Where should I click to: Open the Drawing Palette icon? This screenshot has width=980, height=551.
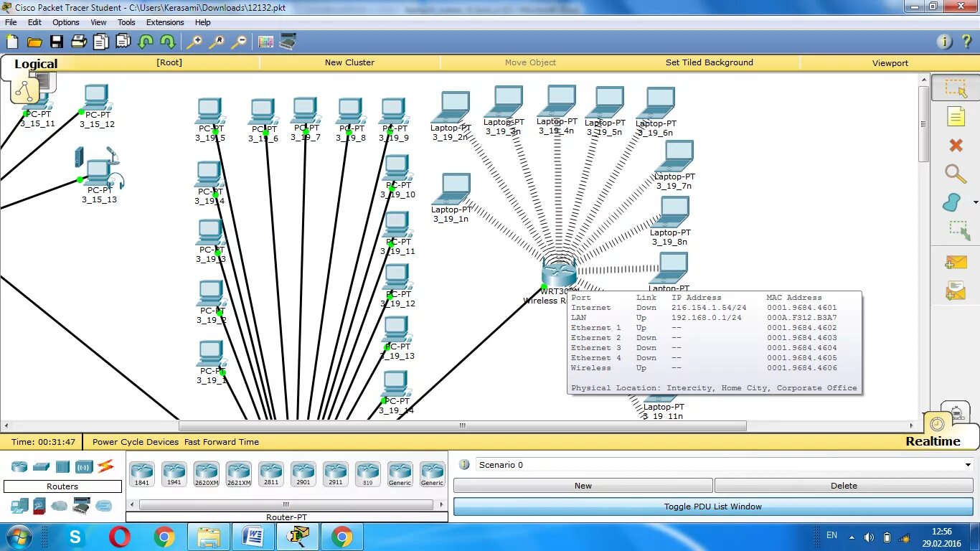[x=266, y=42]
